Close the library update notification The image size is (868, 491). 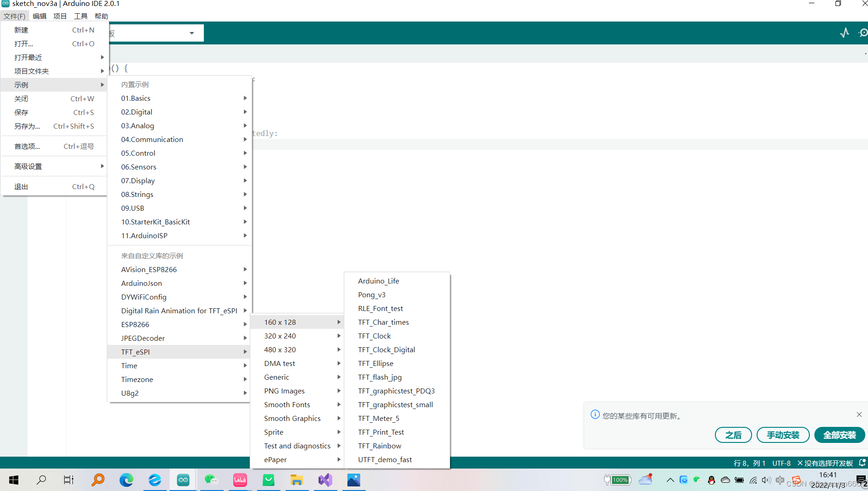pos(859,415)
